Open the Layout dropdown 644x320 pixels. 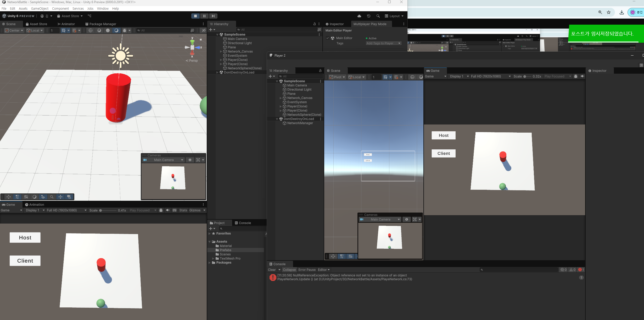[394, 16]
